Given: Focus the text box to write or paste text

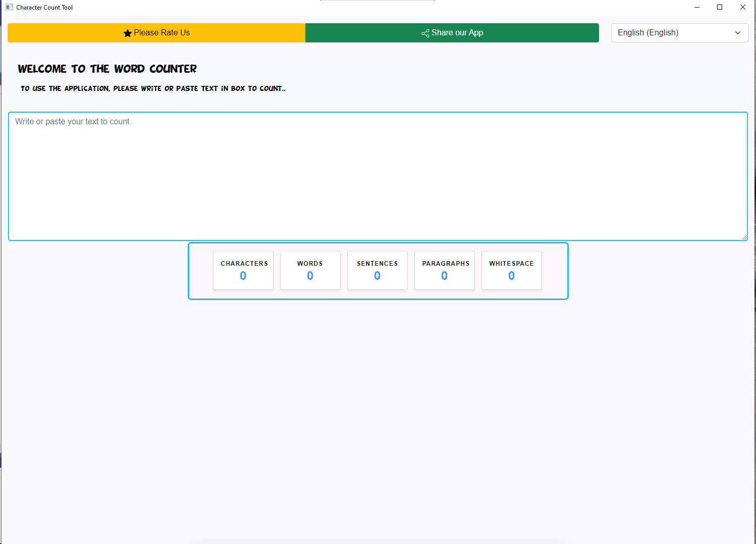Looking at the screenshot, I should tap(378, 176).
